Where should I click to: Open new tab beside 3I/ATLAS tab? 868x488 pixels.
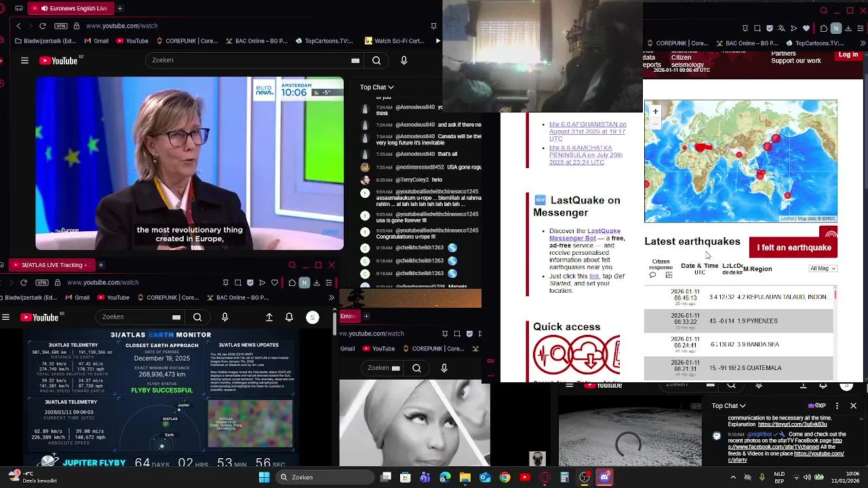click(100, 265)
